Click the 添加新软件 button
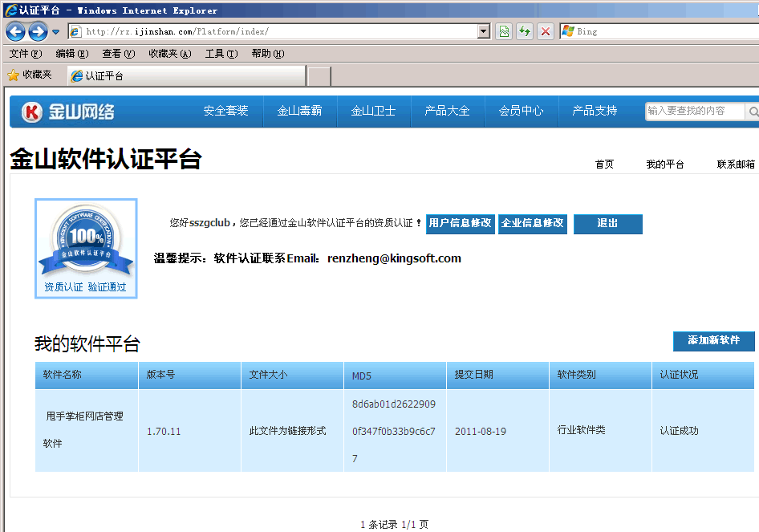Image resolution: width=759 pixels, height=532 pixels. [714, 341]
